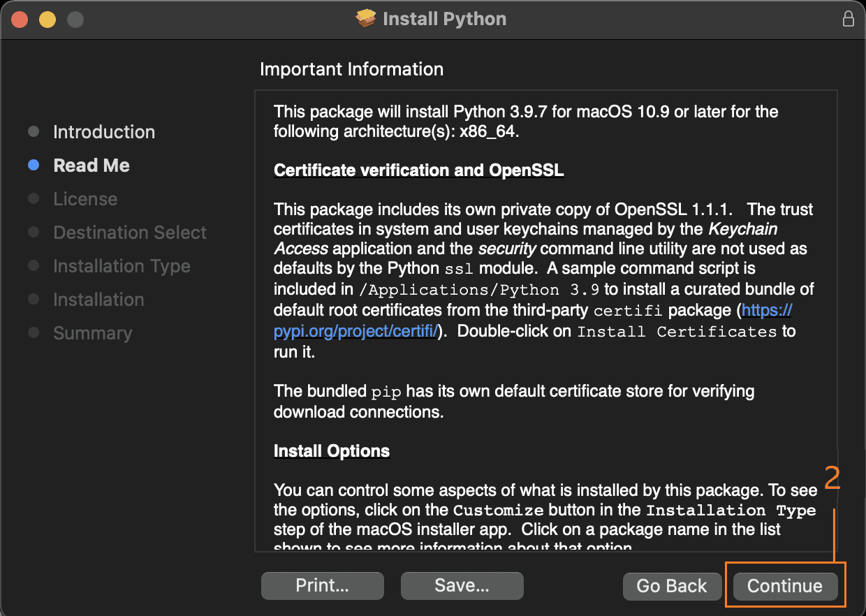866x616 pixels.
Task: Minimize the window using yellow button
Action: (47, 20)
